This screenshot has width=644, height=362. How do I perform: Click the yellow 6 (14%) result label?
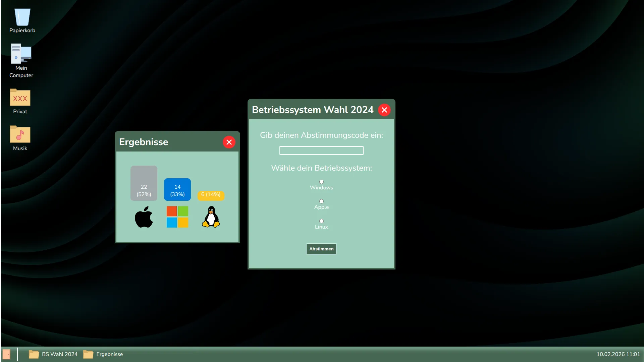(x=211, y=195)
